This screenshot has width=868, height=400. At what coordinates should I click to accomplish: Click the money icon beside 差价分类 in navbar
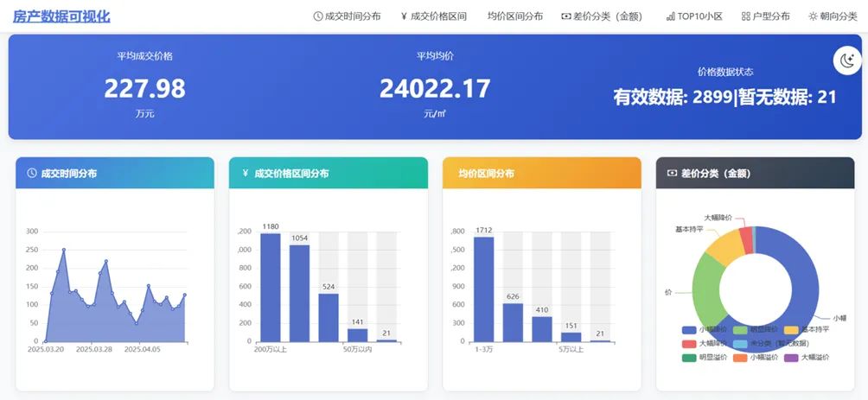[565, 16]
